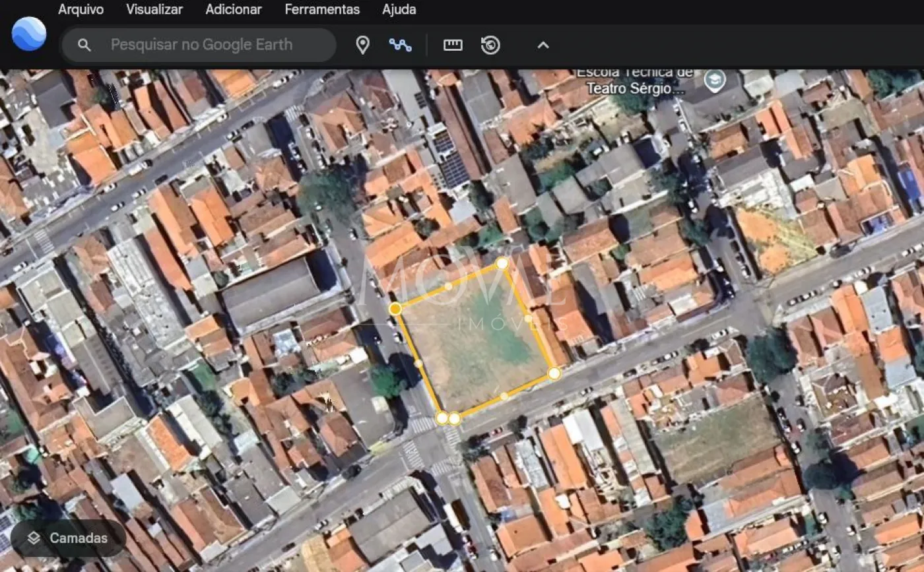Select the draw path or polygon tool
Viewport: 924px width, 572px height.
pyautogui.click(x=400, y=45)
